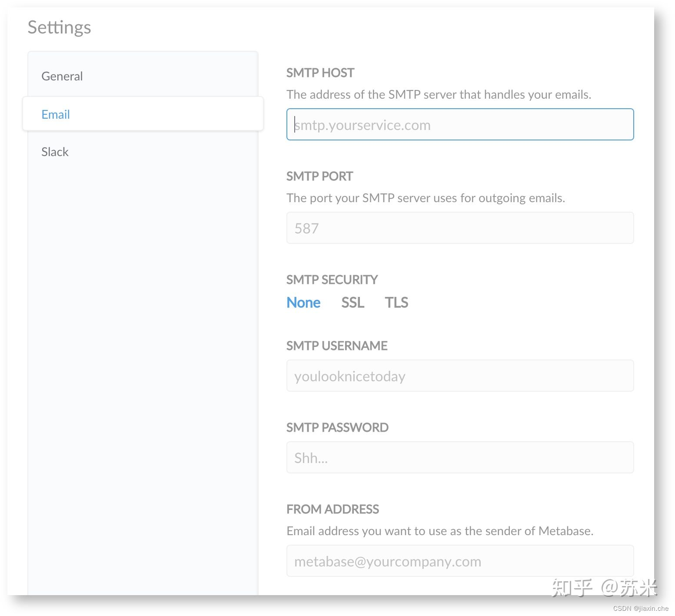This screenshot has height=616, width=675.
Task: Click the Email sidebar entry highlighted in blue
Action: (x=55, y=114)
